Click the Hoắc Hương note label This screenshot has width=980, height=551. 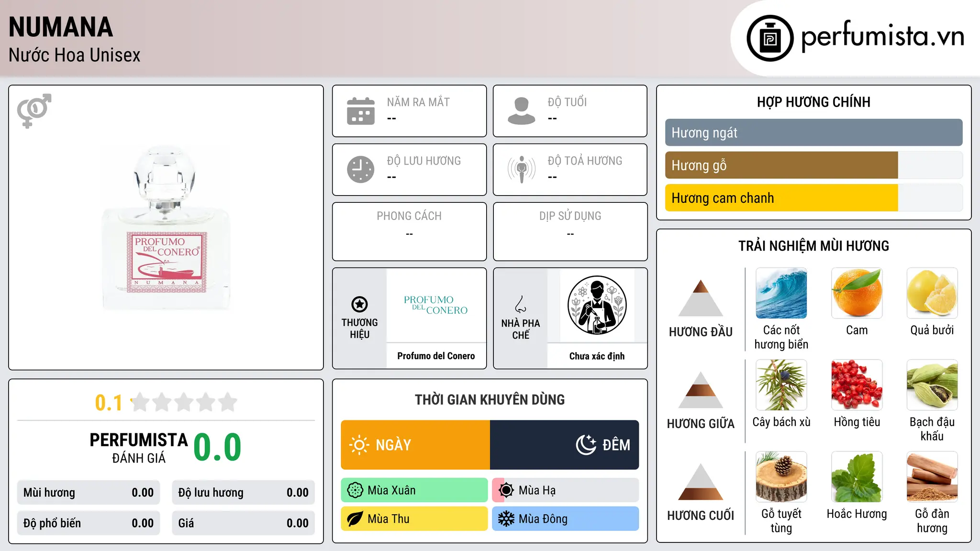pyautogui.click(x=857, y=514)
